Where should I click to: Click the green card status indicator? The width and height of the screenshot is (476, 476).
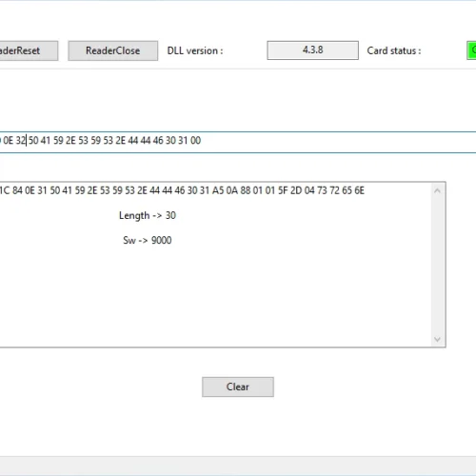pos(471,50)
